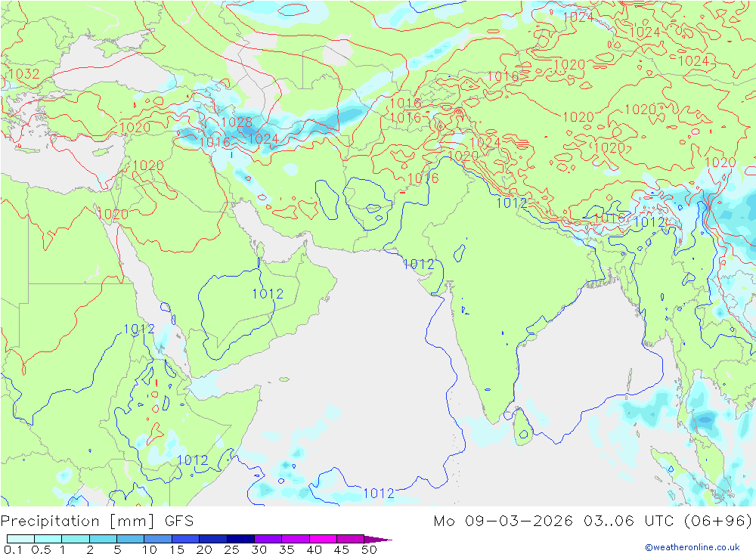
Task: Click the legend value '50'
Action: click(369, 549)
